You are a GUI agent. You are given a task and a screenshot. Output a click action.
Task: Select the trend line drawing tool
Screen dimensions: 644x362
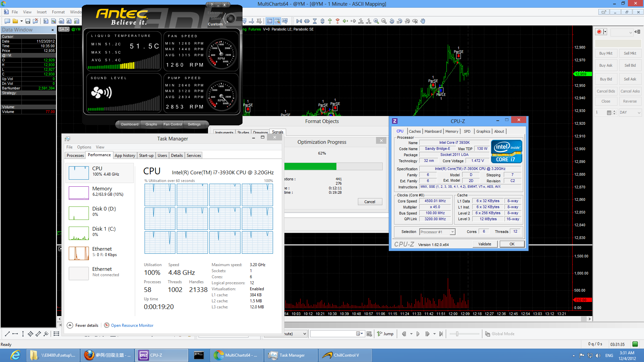click(7, 334)
